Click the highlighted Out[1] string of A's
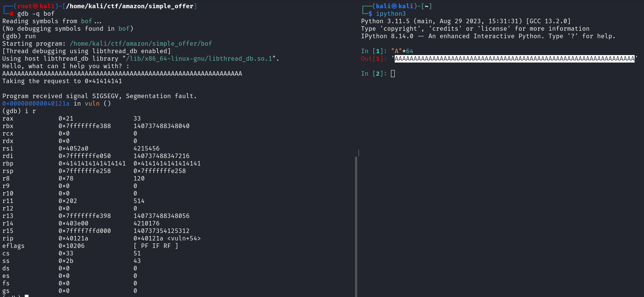The height and width of the screenshot is (297, 644). [x=514, y=59]
